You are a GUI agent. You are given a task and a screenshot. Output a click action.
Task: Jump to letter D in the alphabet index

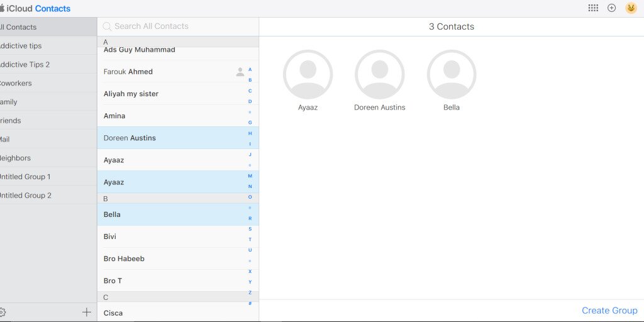click(x=250, y=101)
